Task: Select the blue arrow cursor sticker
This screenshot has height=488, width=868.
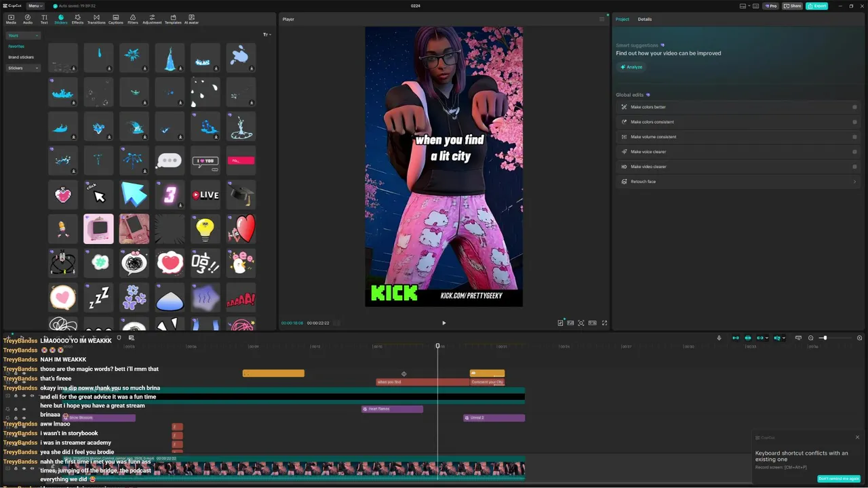Action: click(134, 195)
